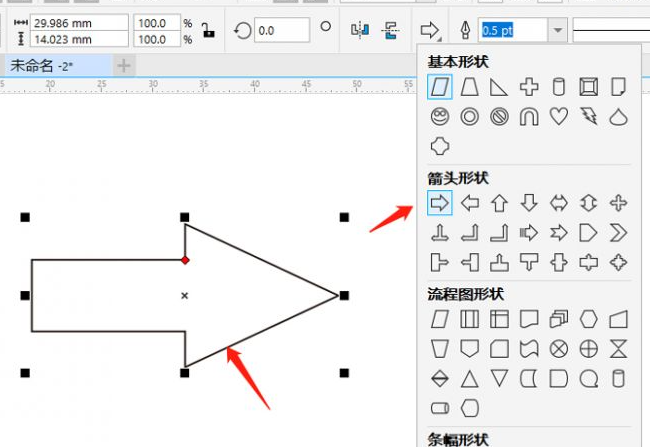This screenshot has height=447, width=650.
Task: Open the line style selector
Action: pyautogui.click(x=610, y=30)
